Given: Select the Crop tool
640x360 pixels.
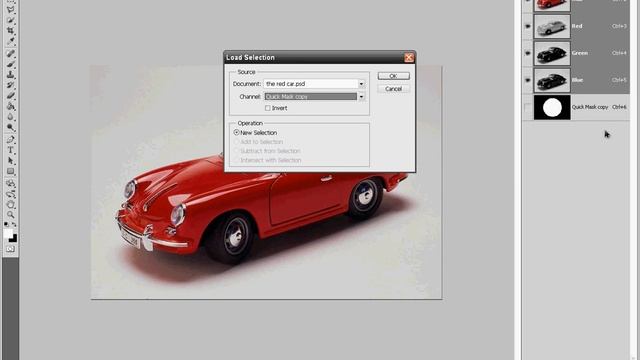Looking at the screenshot, I should [11, 30].
